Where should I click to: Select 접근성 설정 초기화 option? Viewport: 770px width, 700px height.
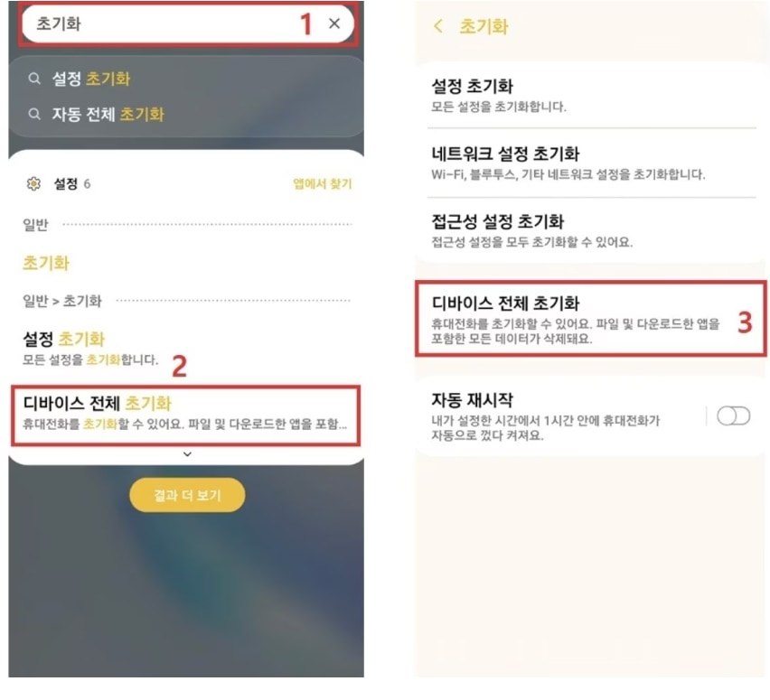[592, 230]
